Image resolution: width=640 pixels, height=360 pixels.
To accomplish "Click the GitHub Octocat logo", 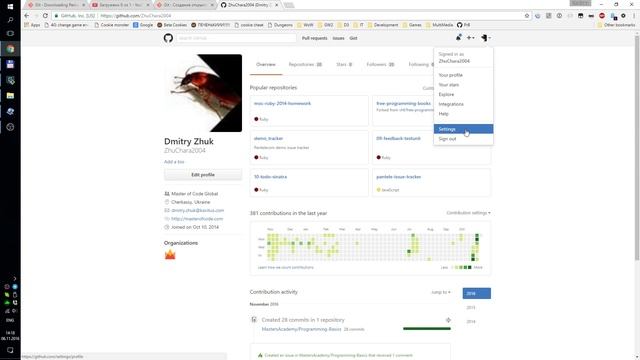I will point(168,38).
